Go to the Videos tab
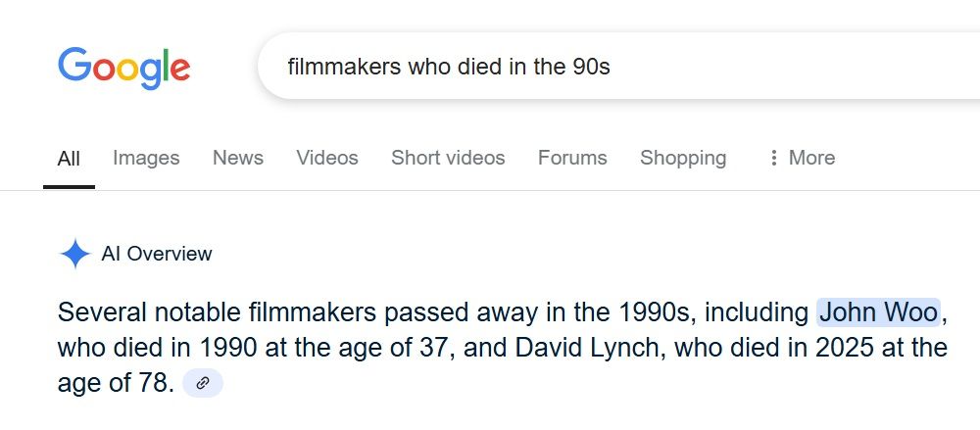The width and height of the screenshot is (980, 430). pyautogui.click(x=327, y=158)
